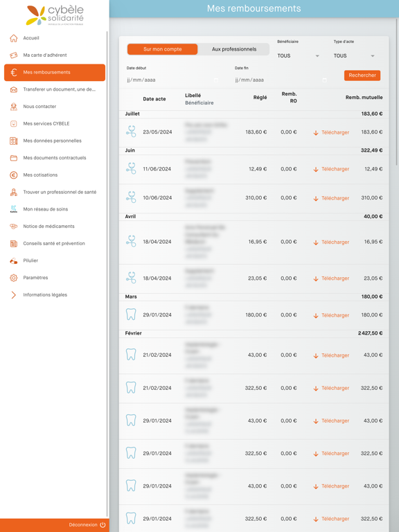Click the Mars month header
The width and height of the screenshot is (399, 532).
pyautogui.click(x=131, y=296)
